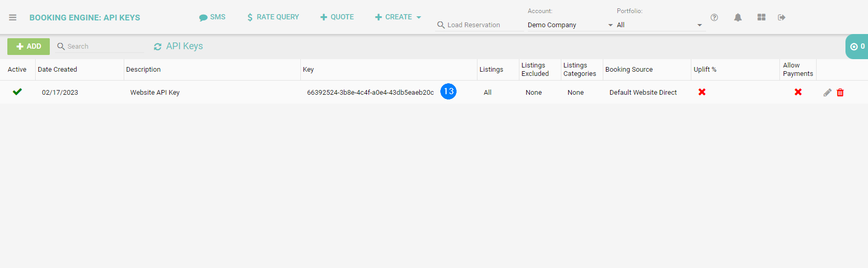Toggle the Allow Payments red X

click(x=798, y=92)
